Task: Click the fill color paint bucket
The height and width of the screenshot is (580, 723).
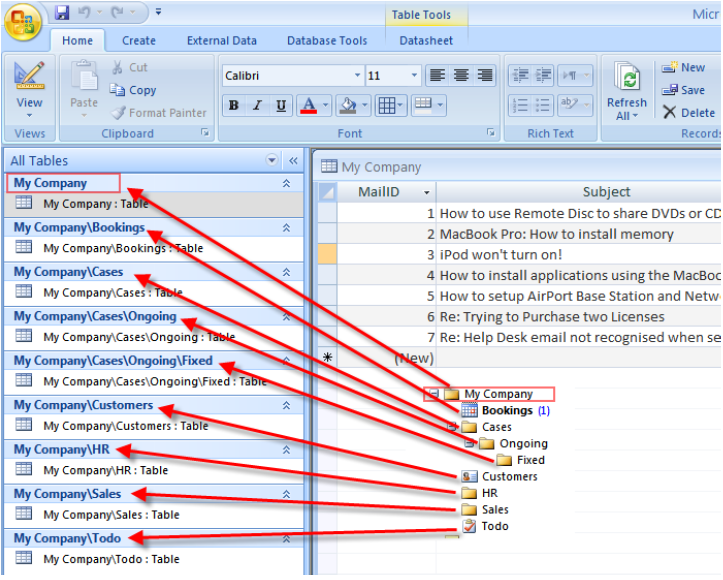Action: [346, 106]
